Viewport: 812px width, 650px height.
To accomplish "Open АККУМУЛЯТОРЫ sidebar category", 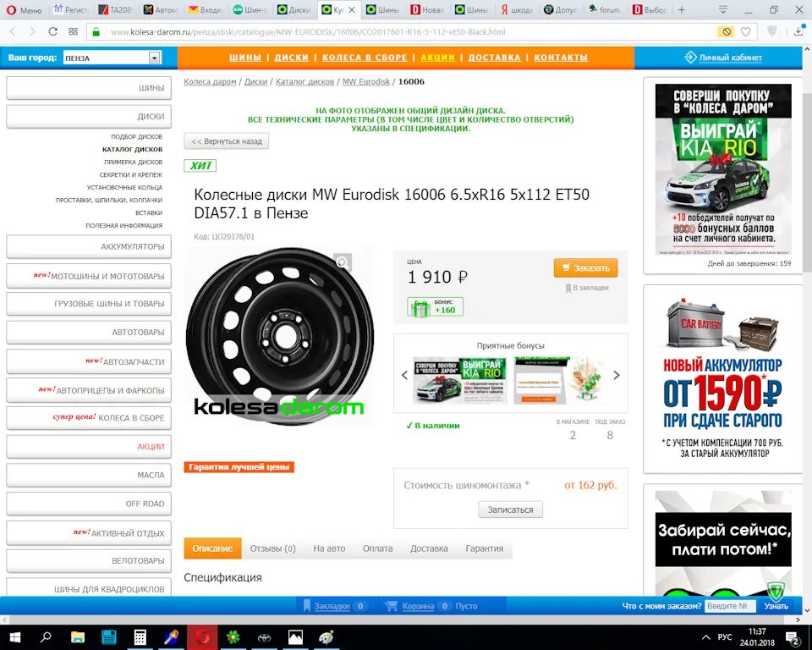I will [89, 247].
